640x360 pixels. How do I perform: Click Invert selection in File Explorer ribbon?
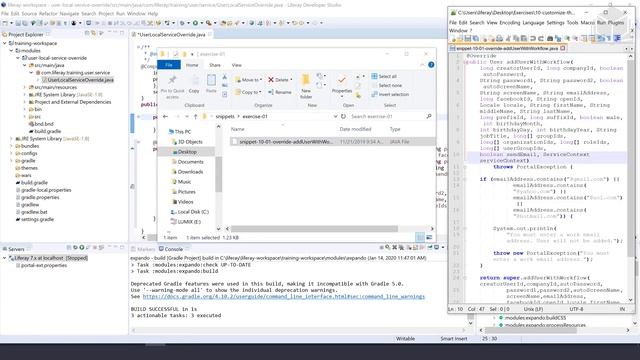[390, 94]
